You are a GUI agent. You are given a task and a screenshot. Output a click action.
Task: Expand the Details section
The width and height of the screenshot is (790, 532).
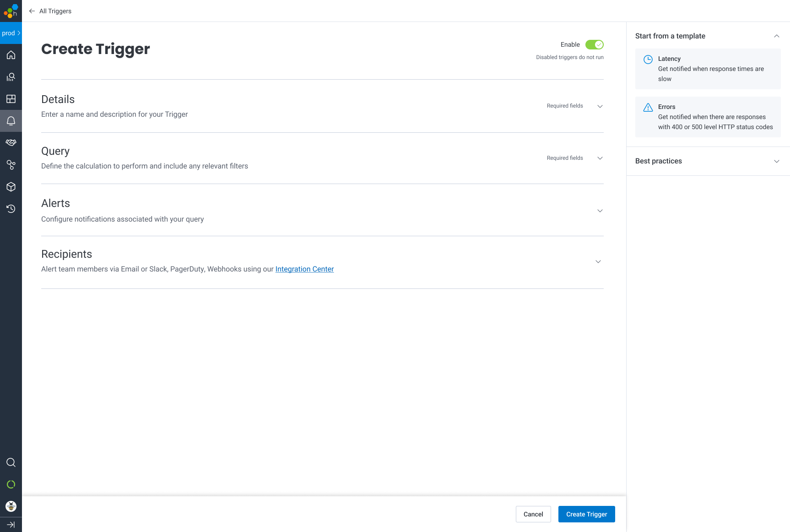coord(600,106)
